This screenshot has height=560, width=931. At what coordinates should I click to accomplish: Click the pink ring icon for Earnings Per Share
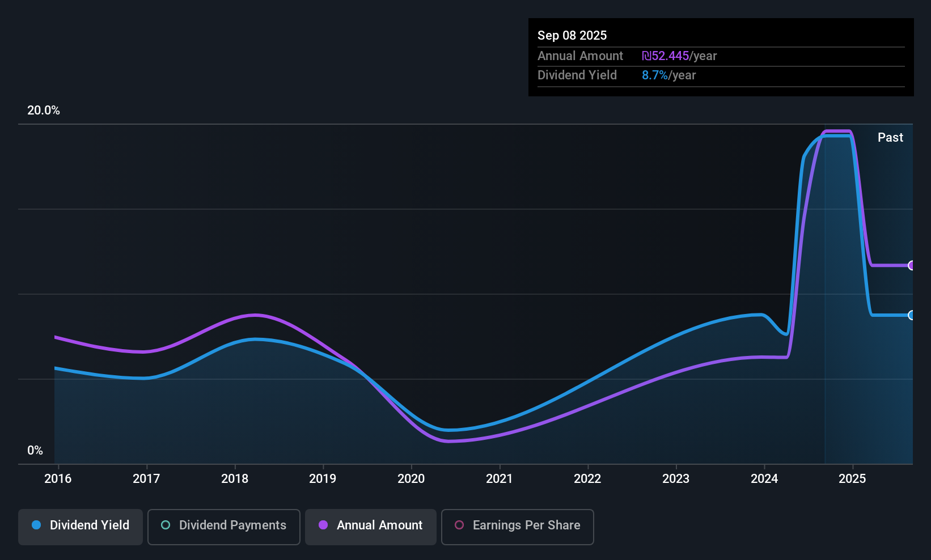click(459, 525)
